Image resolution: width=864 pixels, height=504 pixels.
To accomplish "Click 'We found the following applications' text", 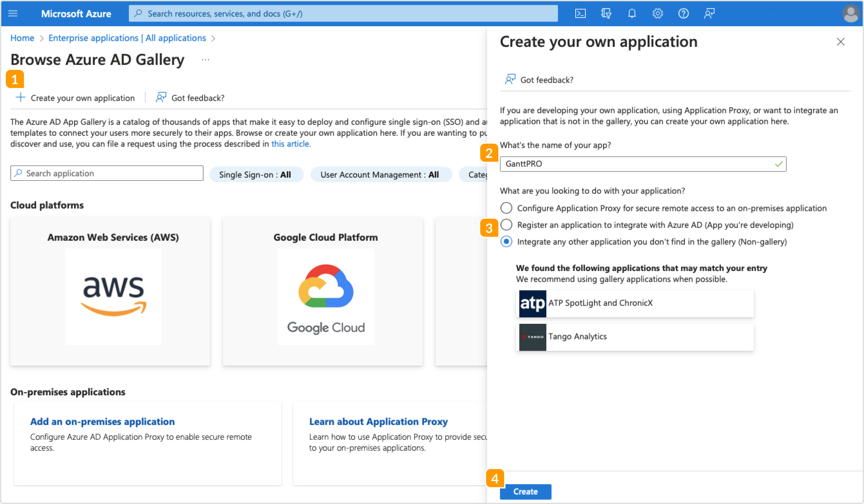I will (641, 268).
